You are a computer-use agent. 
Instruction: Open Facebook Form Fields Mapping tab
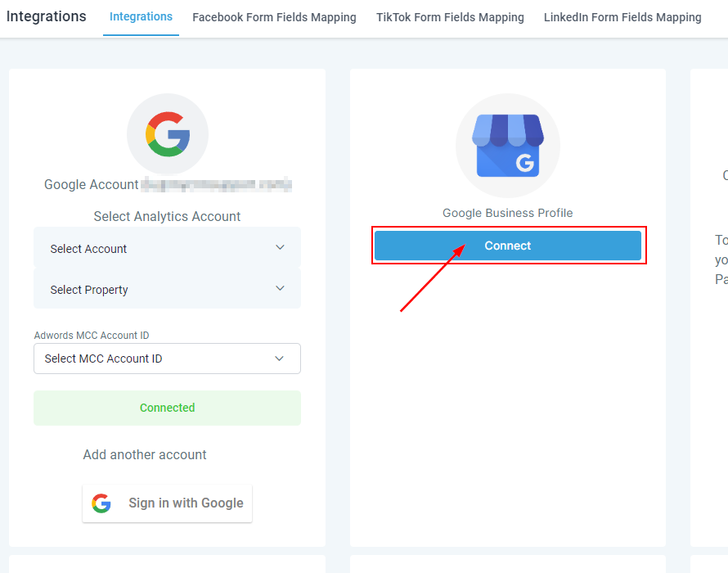point(274,17)
